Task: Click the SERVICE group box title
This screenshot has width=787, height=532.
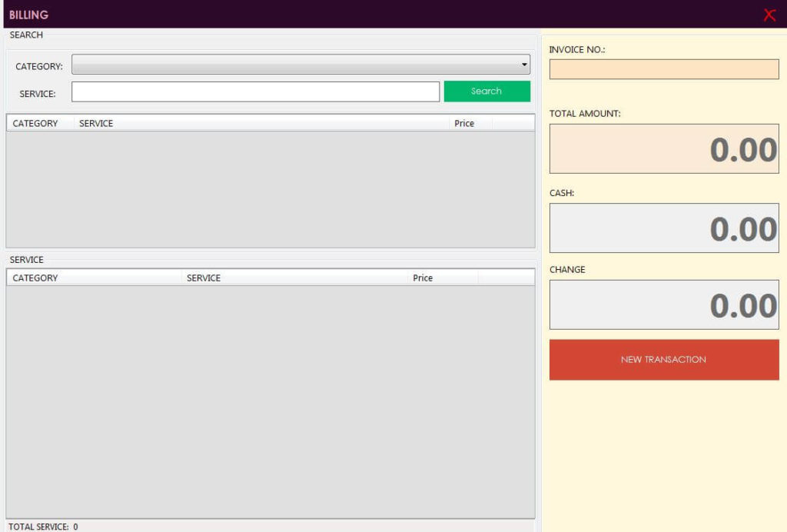Action: pyautogui.click(x=27, y=260)
